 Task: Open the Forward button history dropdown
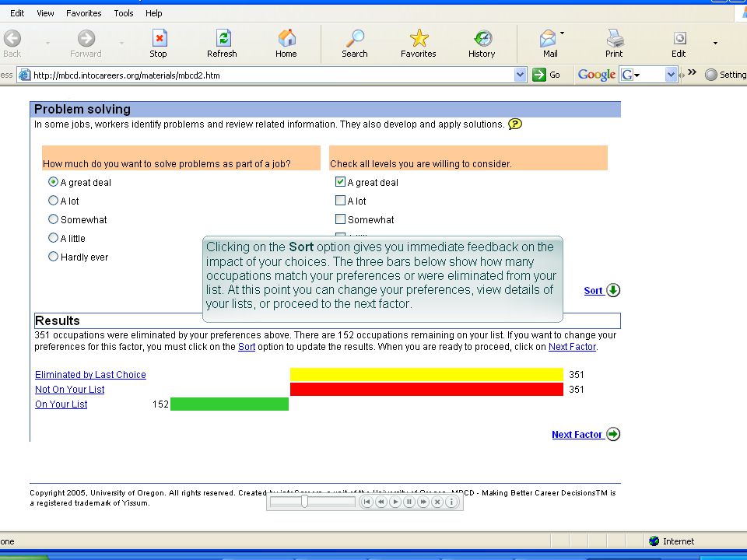121,44
